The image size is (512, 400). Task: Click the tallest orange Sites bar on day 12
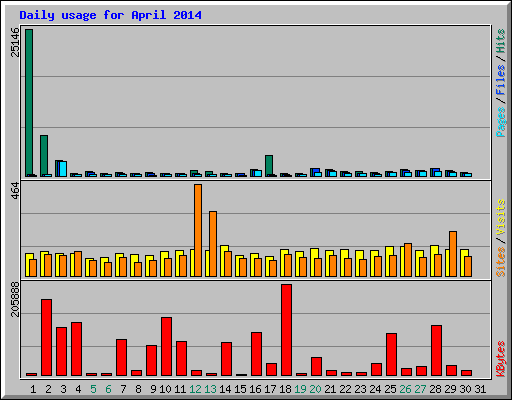(198, 230)
